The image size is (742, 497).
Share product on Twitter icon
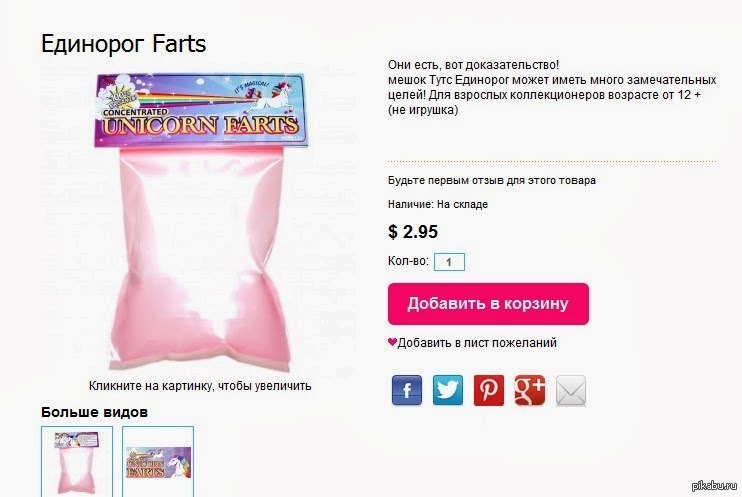pos(448,390)
